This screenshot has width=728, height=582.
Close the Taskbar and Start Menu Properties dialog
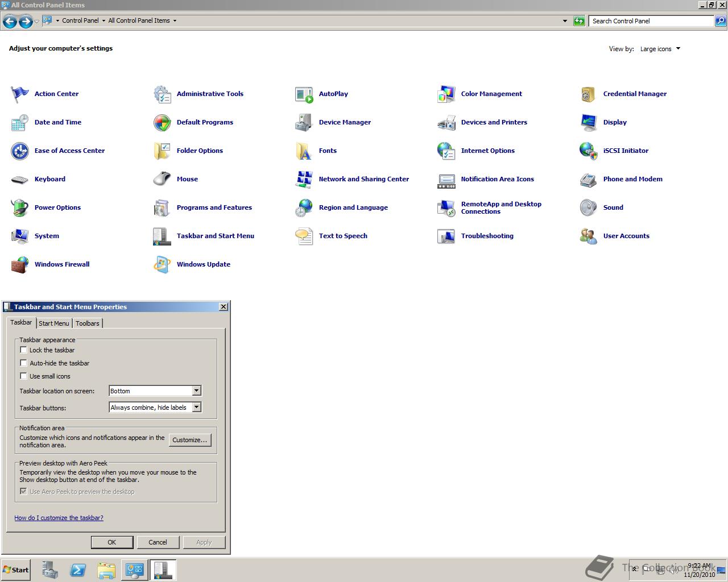(224, 307)
